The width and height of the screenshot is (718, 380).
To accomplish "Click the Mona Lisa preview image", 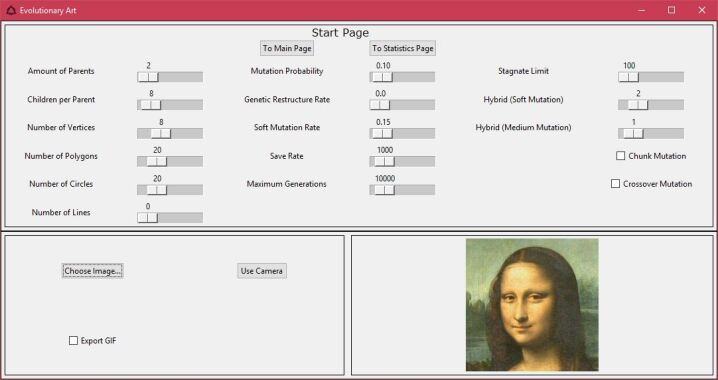I will click(x=532, y=304).
